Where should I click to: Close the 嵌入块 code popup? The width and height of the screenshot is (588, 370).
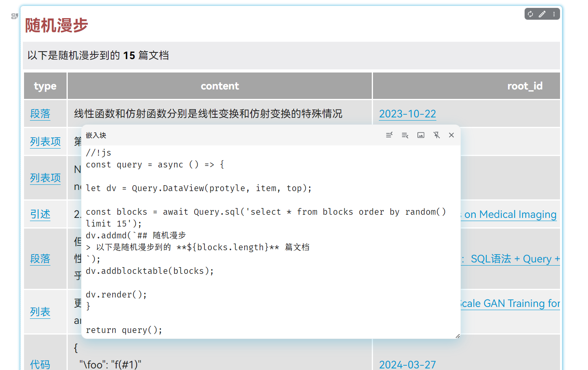451,135
